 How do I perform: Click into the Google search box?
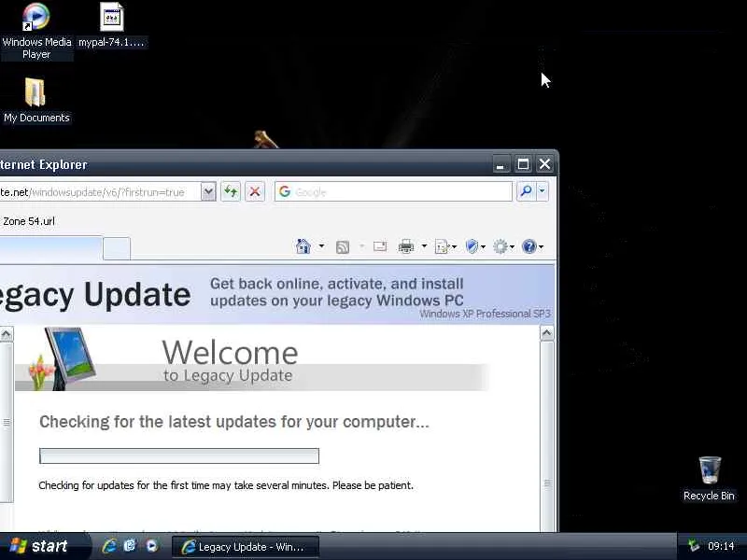393,191
